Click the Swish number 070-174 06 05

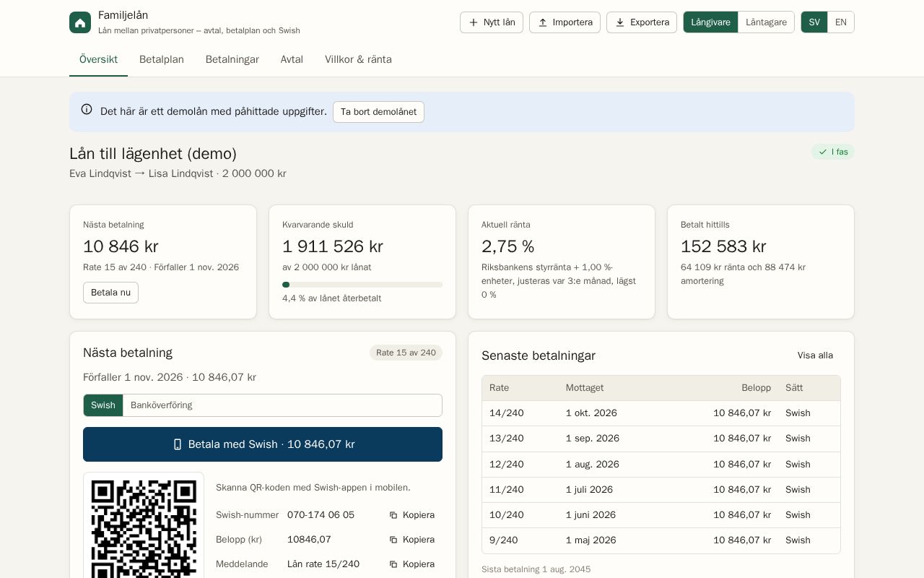click(x=321, y=515)
